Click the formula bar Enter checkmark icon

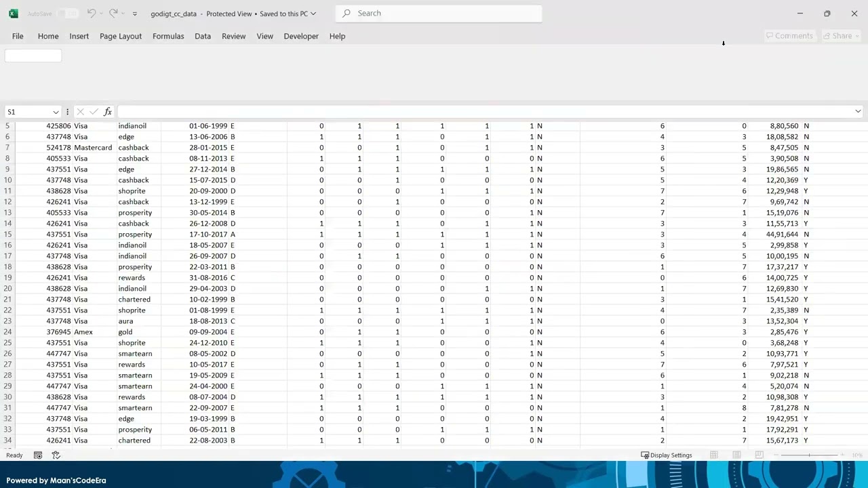point(94,112)
